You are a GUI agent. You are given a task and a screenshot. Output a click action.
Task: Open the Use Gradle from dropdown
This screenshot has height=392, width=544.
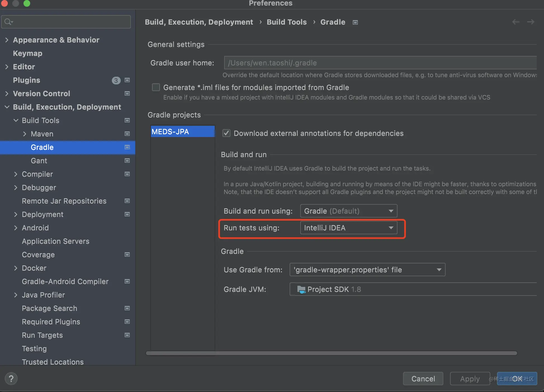[x=367, y=270]
